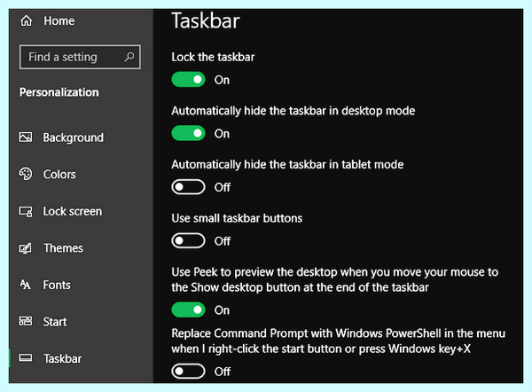Disable auto-hide taskbar in desktop mode
Viewport: 532px width, 392px height.
click(x=188, y=133)
